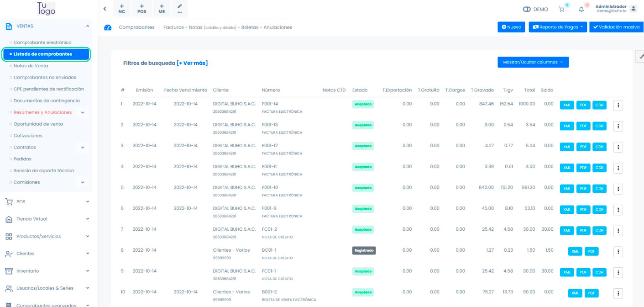644x307 pixels.
Task: Open the Mostrar/Ocultar columnas dropdown
Action: pos(533,62)
